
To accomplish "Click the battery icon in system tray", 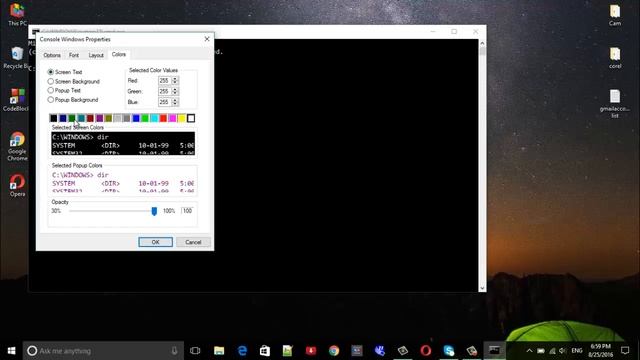I will pos(541,351).
